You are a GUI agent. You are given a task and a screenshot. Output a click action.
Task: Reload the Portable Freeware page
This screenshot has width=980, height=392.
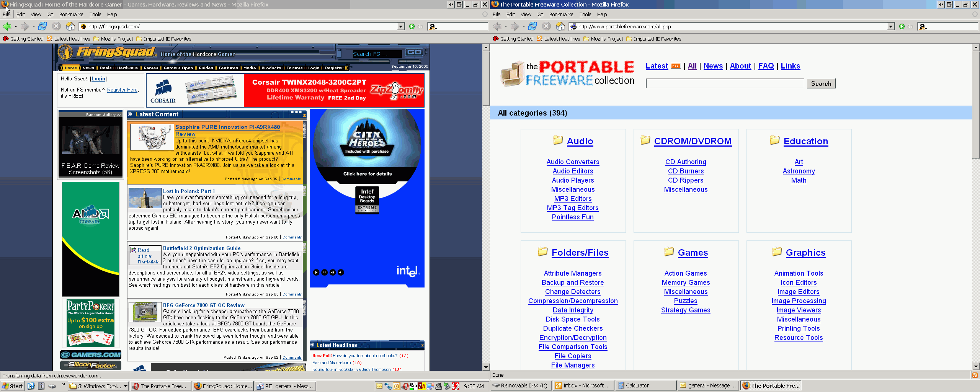[x=532, y=26]
